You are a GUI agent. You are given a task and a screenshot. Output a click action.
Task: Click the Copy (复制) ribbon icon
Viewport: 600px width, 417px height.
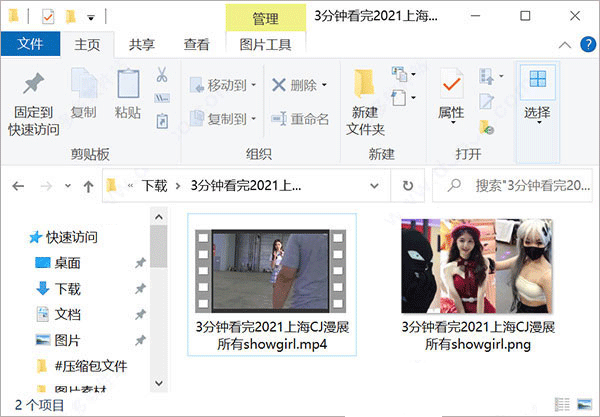tap(84, 83)
